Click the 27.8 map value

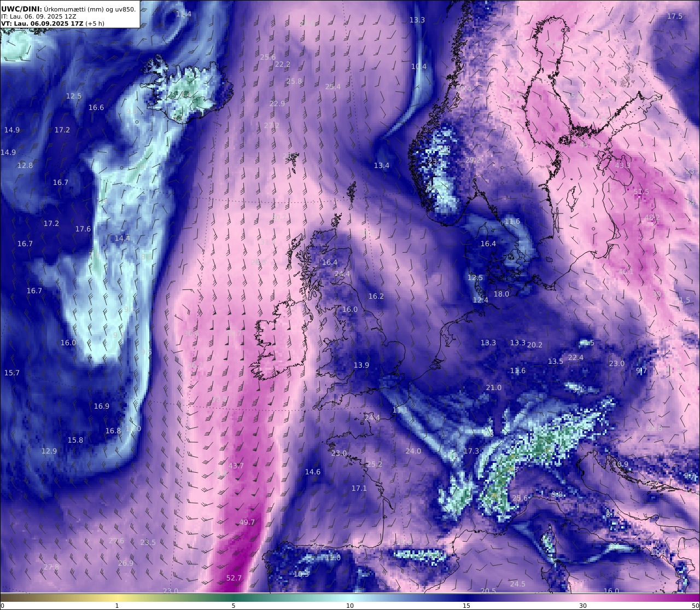click(x=51, y=567)
